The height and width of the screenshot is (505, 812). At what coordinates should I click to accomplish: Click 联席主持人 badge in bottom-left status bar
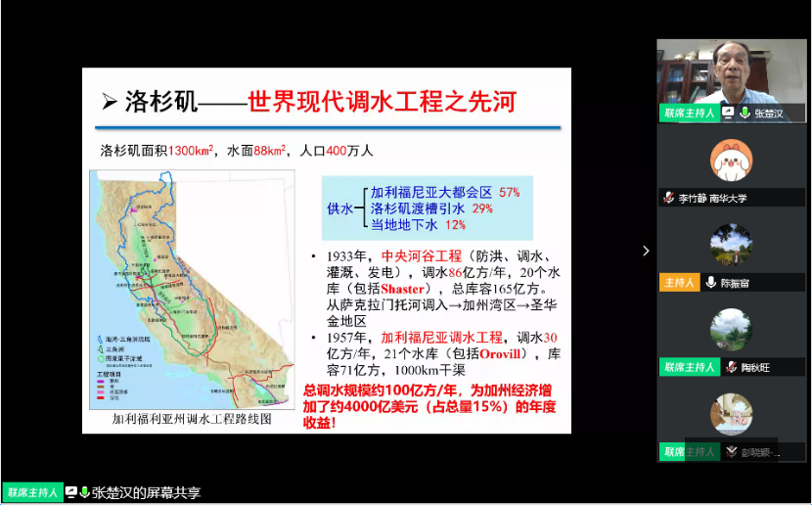(x=31, y=492)
